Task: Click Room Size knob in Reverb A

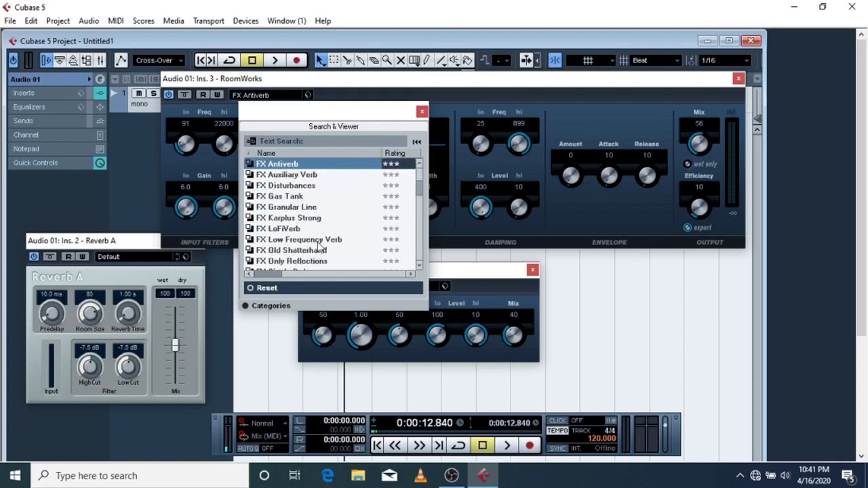Action: [90, 313]
